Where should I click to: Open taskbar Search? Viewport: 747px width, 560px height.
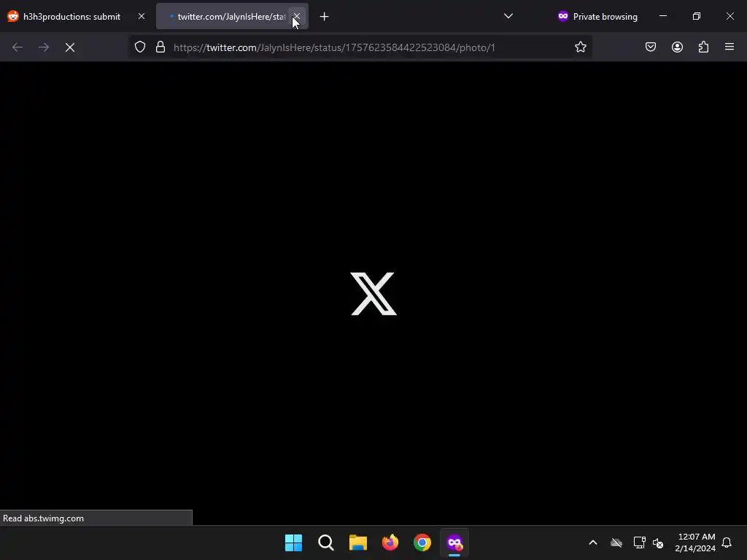click(x=326, y=542)
